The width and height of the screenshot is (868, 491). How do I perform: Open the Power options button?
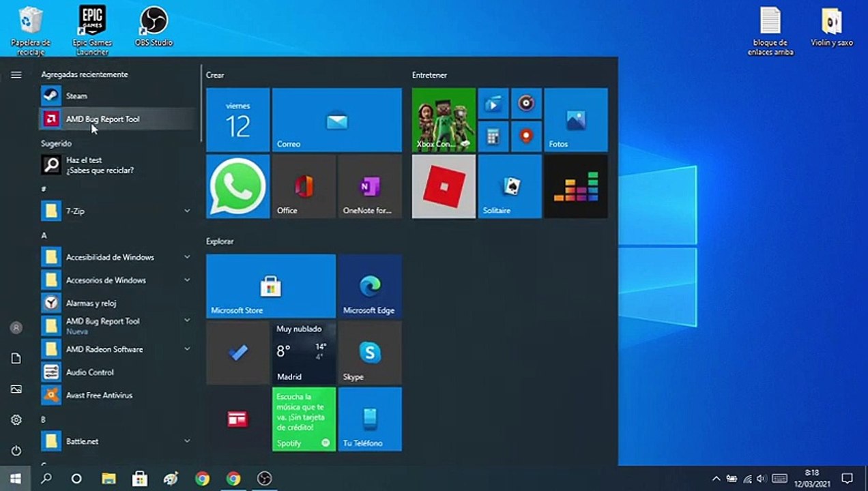click(16, 451)
